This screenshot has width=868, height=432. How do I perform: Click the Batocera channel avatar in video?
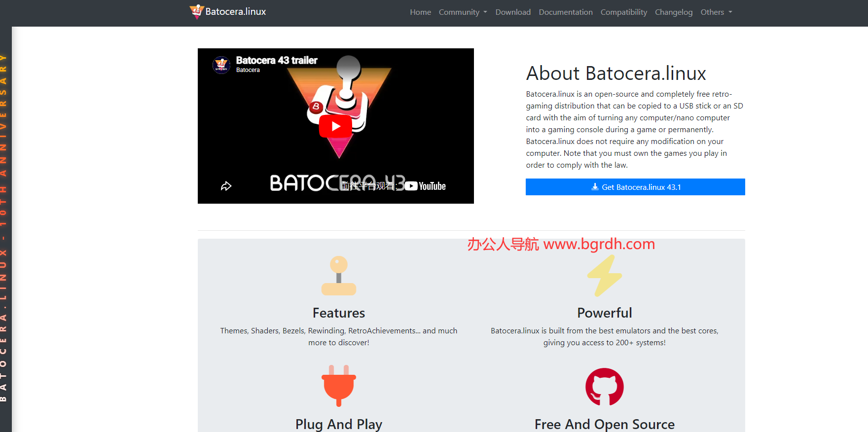pos(221,65)
